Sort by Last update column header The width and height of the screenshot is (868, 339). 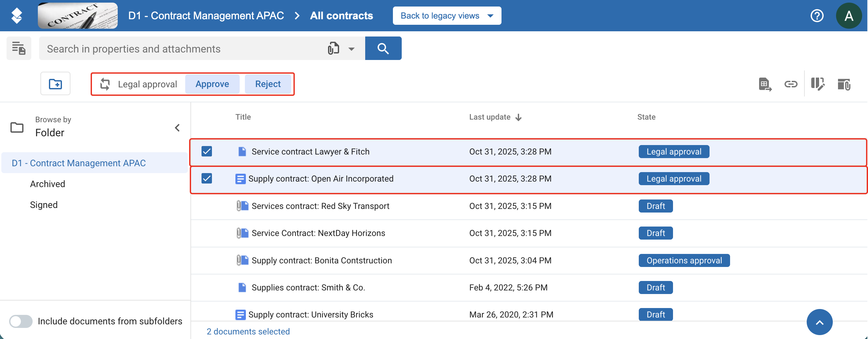point(490,117)
